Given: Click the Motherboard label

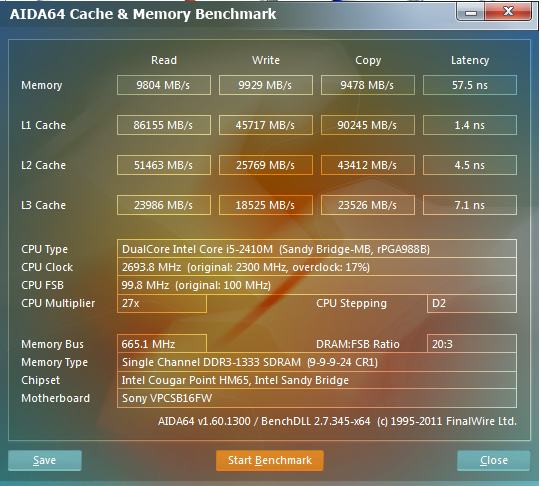Looking at the screenshot, I should tap(56, 398).
